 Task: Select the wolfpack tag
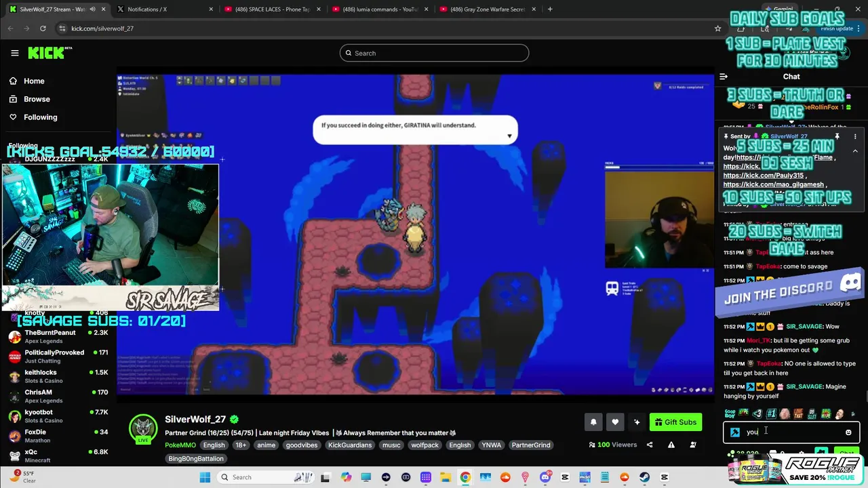425,445
